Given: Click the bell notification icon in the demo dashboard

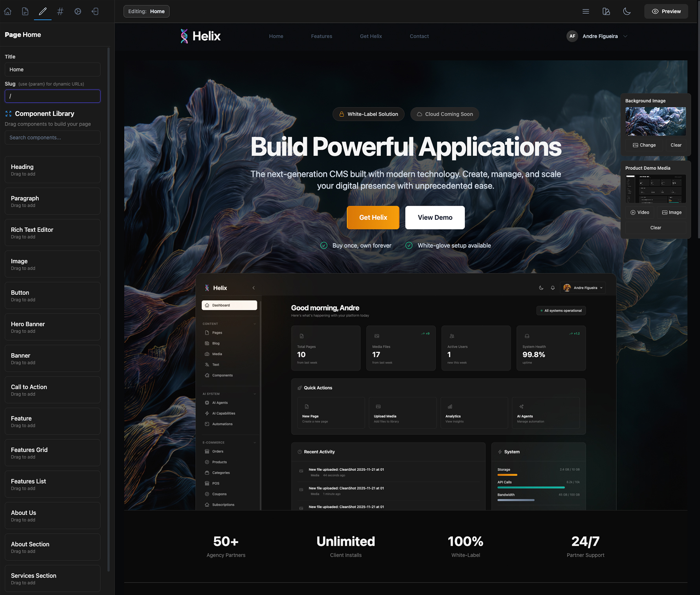Looking at the screenshot, I should [553, 288].
